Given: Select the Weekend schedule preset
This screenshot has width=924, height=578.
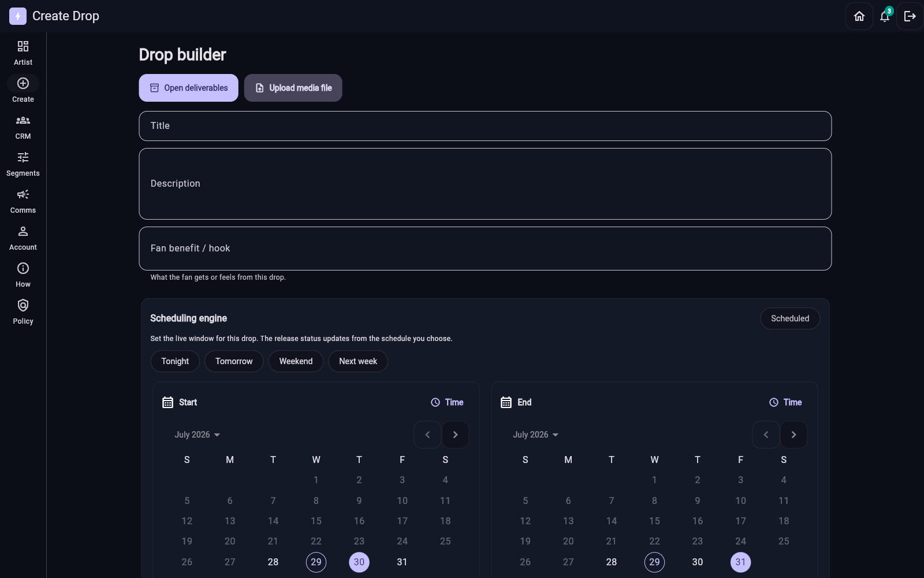Looking at the screenshot, I should click(296, 361).
